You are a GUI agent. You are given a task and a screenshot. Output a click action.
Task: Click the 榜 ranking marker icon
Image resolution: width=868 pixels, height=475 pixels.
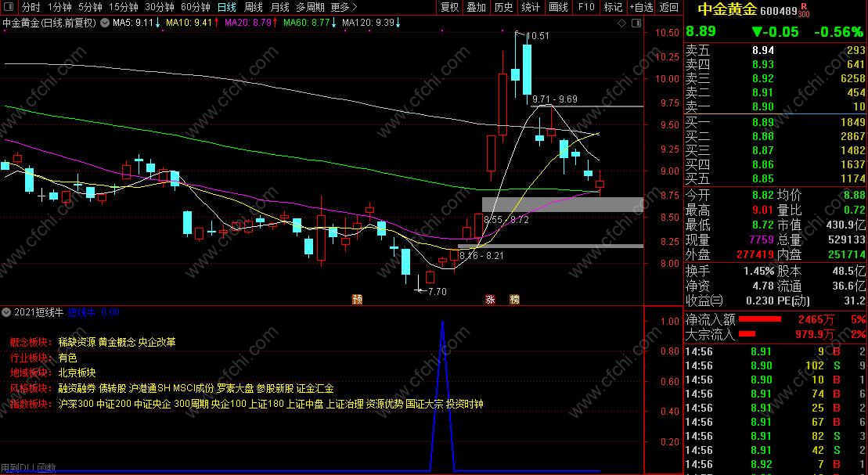(x=515, y=300)
